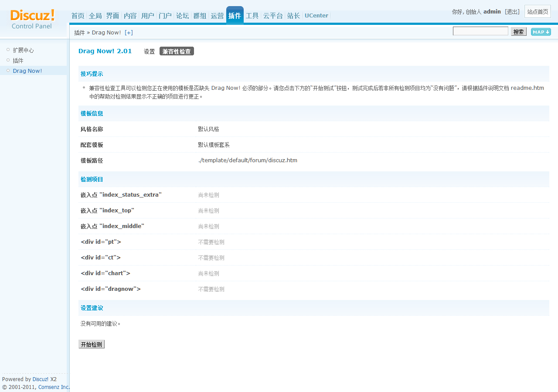This screenshot has height=392, width=558.
Task: Click the 退出 logout link
Action: tap(512, 12)
